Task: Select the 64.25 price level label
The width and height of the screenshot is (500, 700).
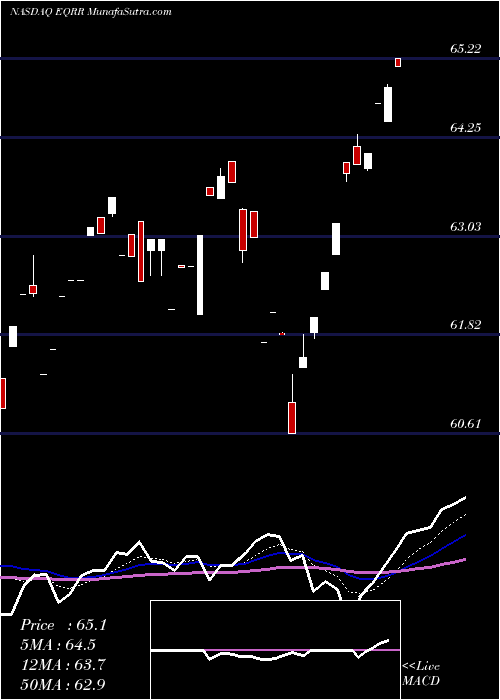Action: tap(466, 128)
